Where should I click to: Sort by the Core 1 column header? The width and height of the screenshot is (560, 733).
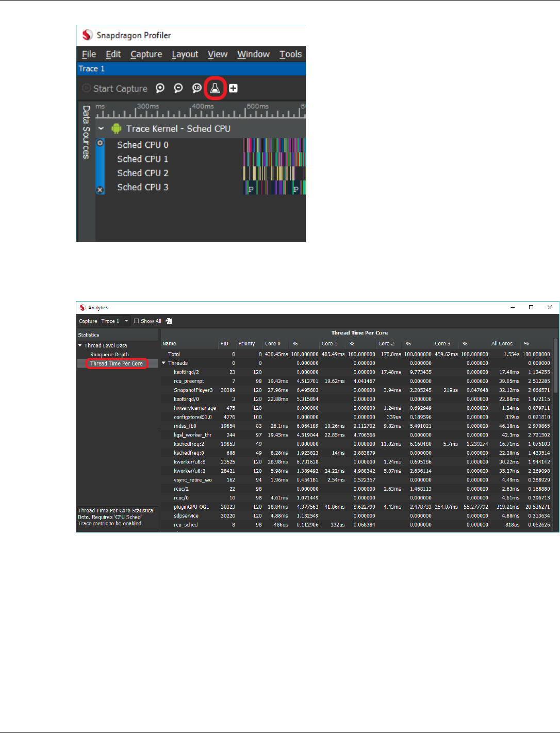click(x=330, y=343)
